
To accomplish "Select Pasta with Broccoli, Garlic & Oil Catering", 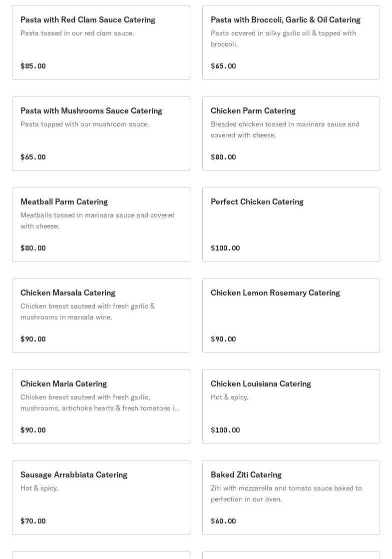I will (x=291, y=42).
